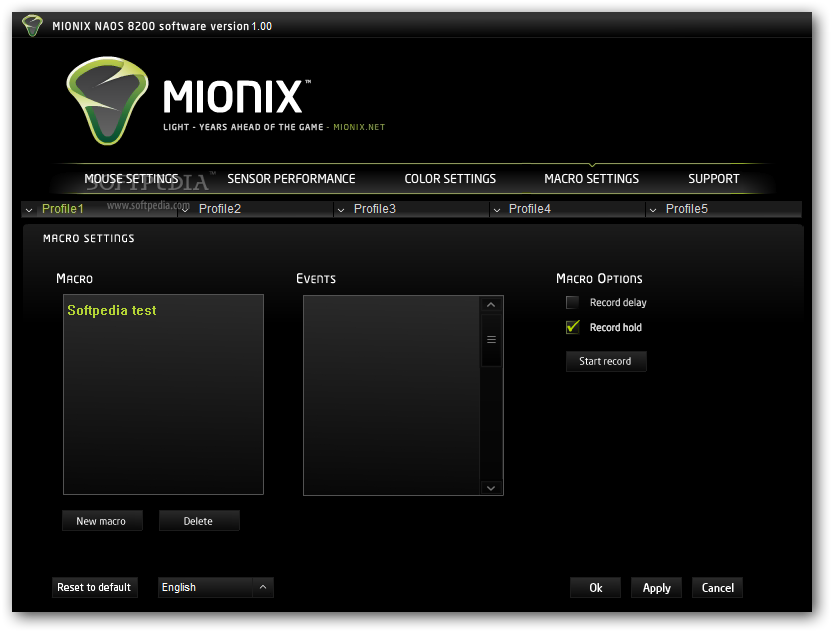Click the Events list scroll up arrow
832x632 pixels.
pos(491,305)
